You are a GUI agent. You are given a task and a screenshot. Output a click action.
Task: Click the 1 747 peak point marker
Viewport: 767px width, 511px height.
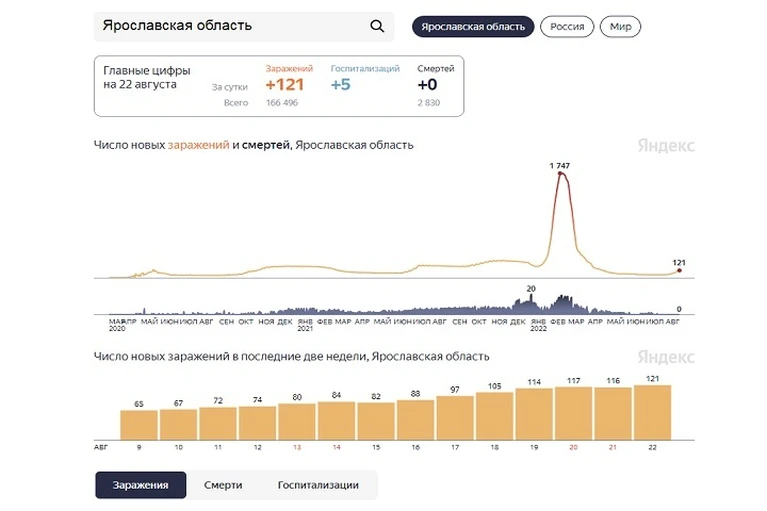[x=560, y=173]
